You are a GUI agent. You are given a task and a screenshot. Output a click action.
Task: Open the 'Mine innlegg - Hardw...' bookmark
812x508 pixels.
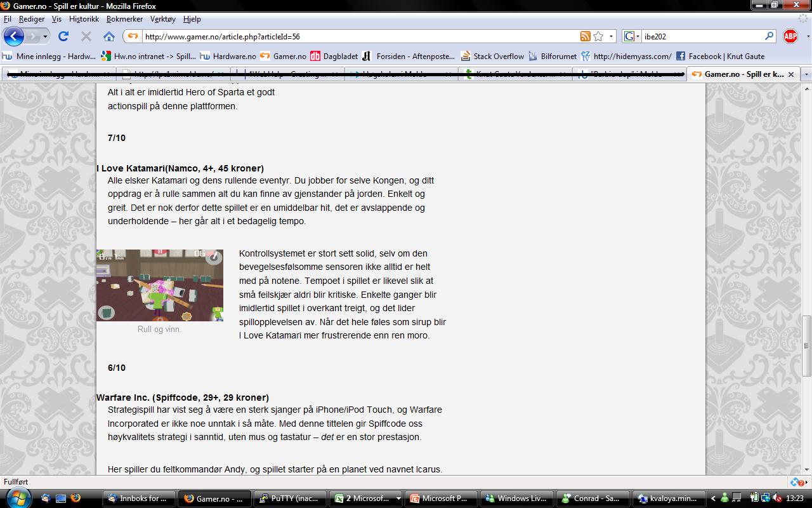(x=49, y=56)
